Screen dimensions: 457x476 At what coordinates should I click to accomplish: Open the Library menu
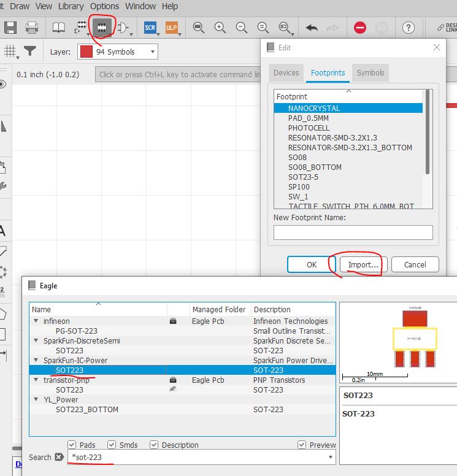(x=71, y=6)
